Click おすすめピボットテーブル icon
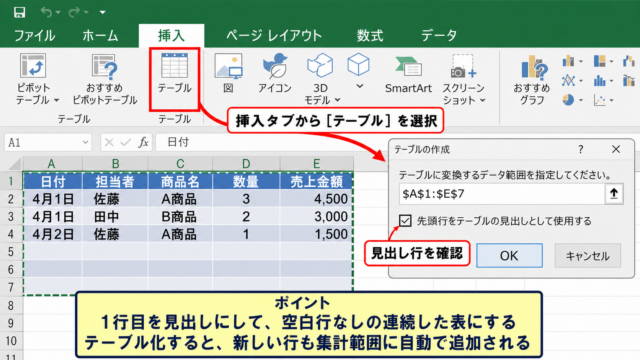The height and width of the screenshot is (360, 640). coord(105,67)
